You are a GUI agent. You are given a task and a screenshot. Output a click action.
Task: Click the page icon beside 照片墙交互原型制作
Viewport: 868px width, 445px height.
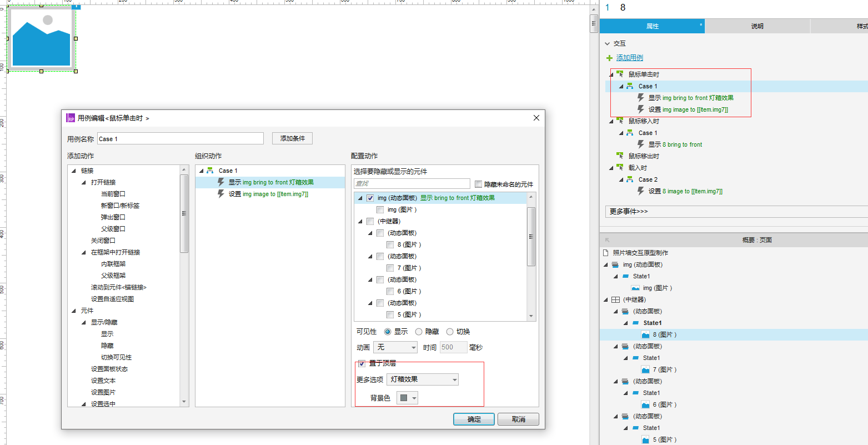coord(606,253)
